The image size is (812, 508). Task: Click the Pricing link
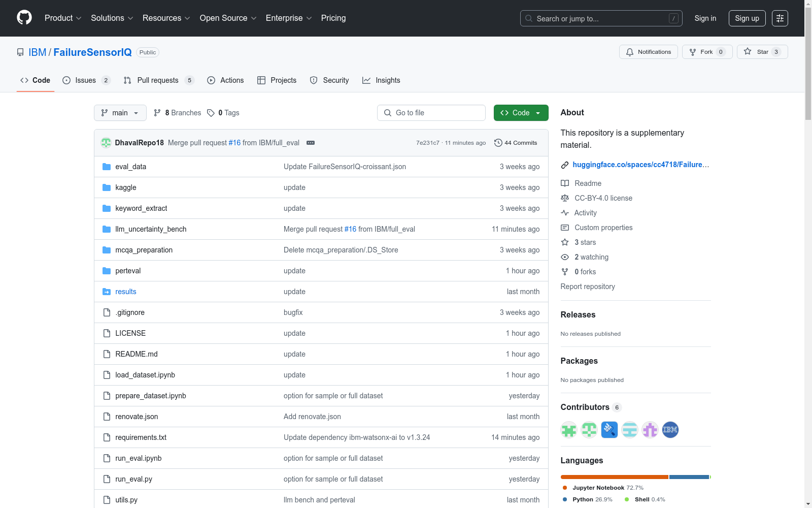point(333,18)
